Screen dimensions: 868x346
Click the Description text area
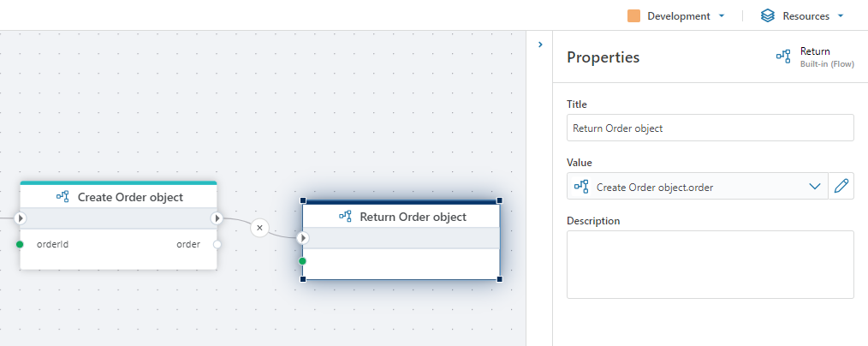coord(710,264)
